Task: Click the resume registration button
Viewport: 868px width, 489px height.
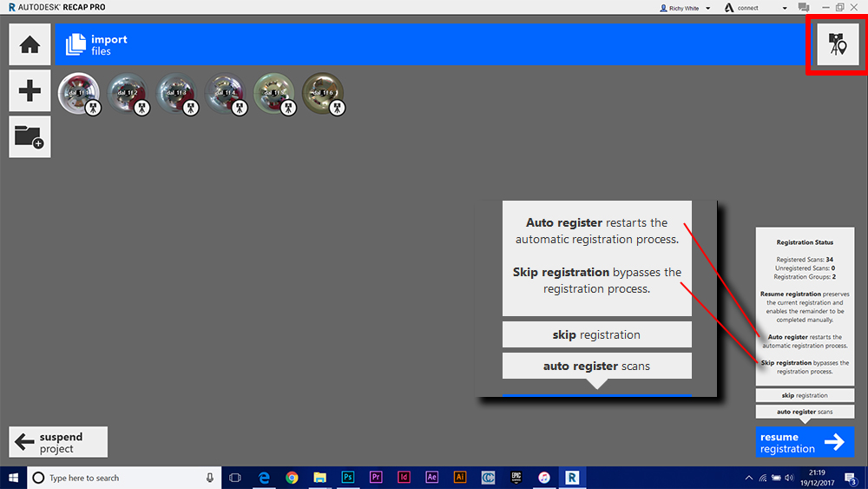Action: click(805, 442)
